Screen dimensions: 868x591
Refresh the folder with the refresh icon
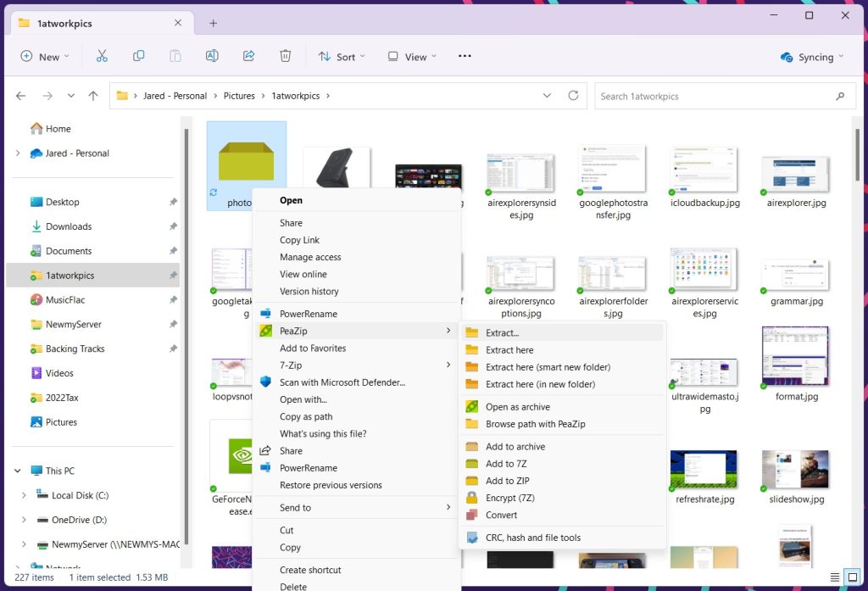(573, 96)
